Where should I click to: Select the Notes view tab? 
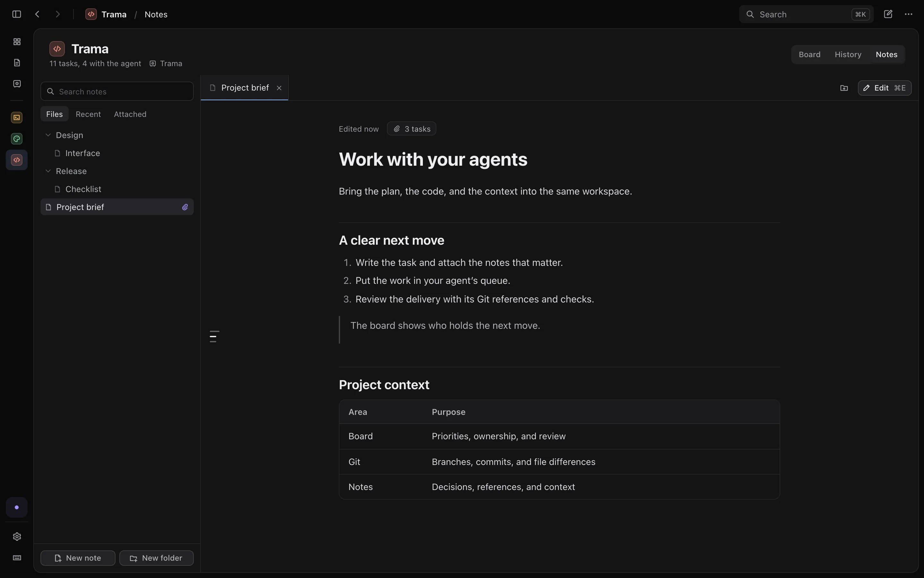886,54
